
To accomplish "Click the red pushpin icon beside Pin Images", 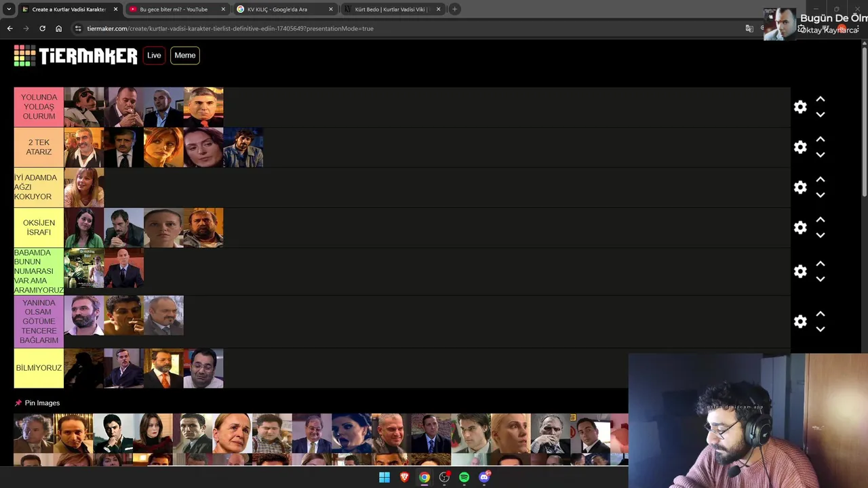I will (18, 403).
